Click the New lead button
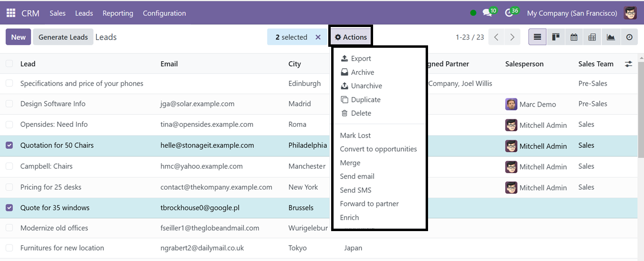Viewport: 644px width, 261px height. coord(18,37)
